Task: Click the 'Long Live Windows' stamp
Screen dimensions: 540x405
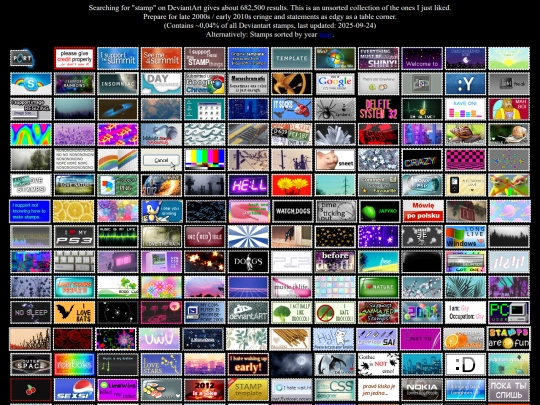Action: coord(465,237)
